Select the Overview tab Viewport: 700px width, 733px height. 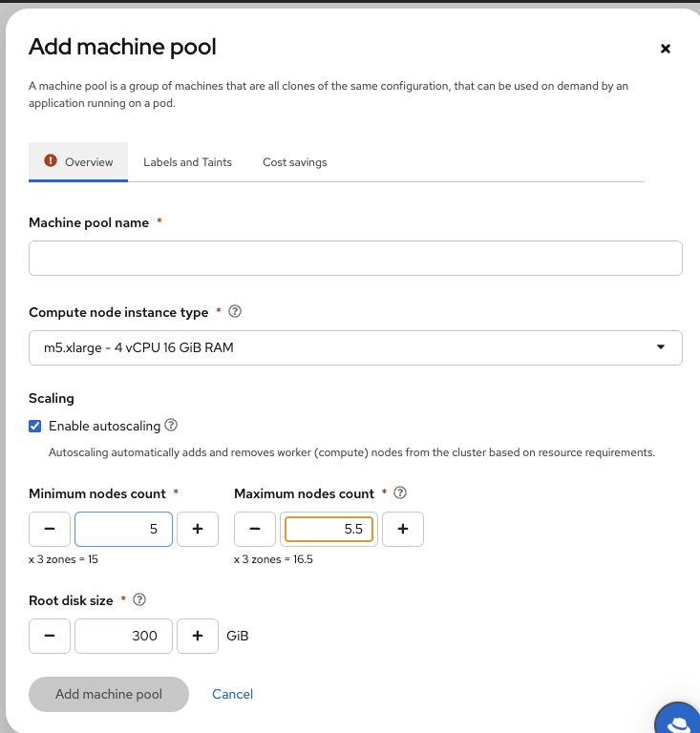(x=78, y=162)
